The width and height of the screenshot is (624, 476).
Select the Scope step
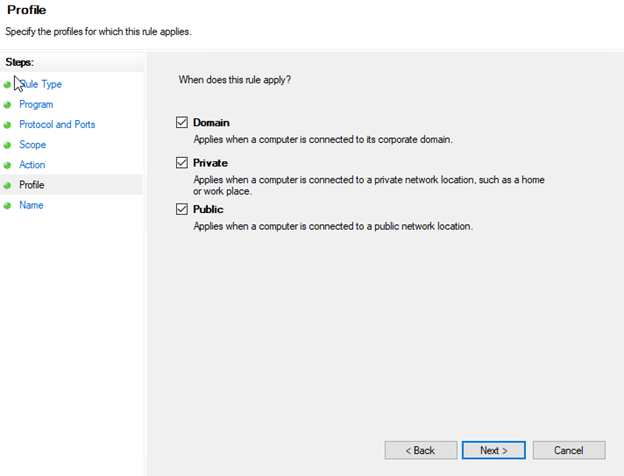[33, 144]
